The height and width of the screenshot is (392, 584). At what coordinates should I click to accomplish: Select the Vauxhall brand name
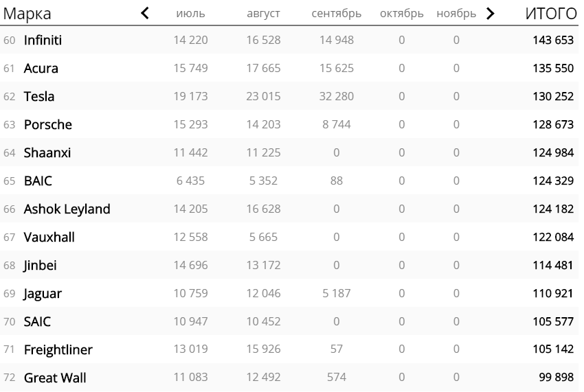pyautogui.click(x=49, y=237)
